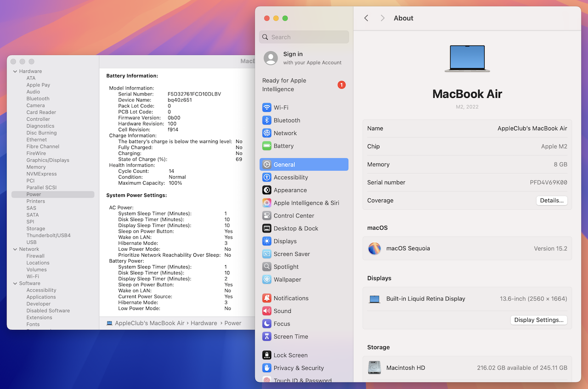Viewport: 588px width, 389px height.
Task: Select Storage in System Information sidebar
Action: click(x=35, y=229)
